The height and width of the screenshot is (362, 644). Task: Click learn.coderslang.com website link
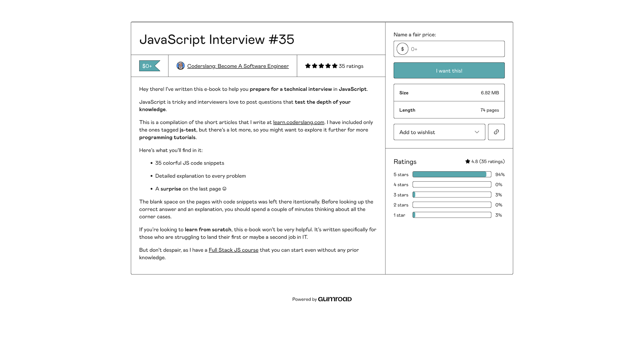point(299,122)
